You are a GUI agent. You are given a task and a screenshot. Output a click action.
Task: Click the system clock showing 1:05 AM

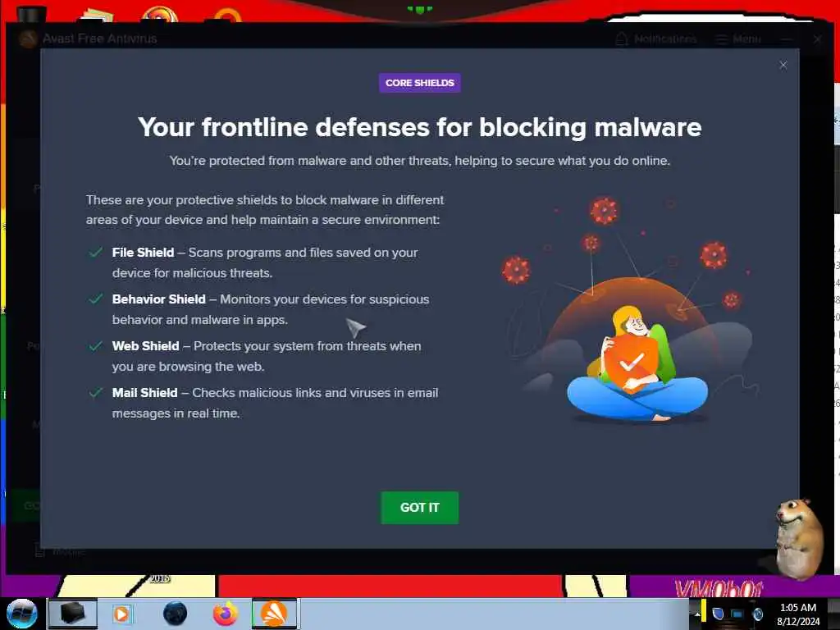[x=798, y=614]
